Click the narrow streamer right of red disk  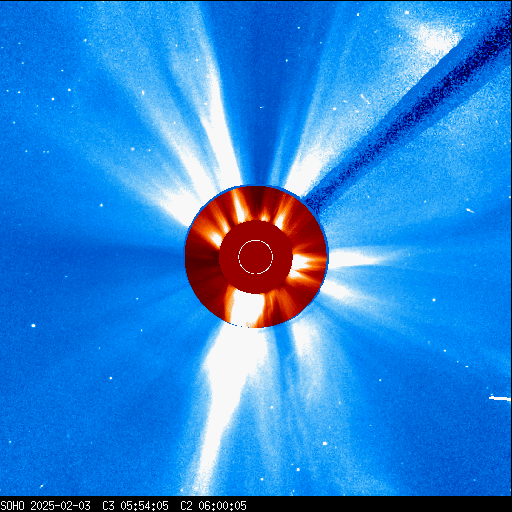[358, 258]
